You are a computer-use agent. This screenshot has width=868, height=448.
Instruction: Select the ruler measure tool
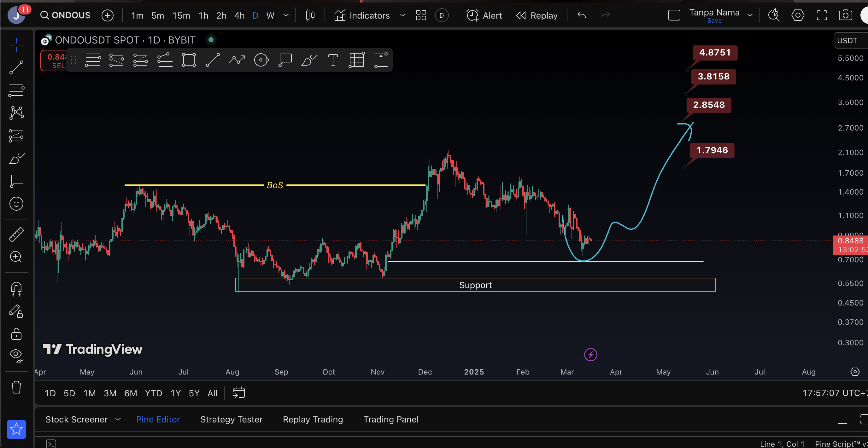pos(16,235)
